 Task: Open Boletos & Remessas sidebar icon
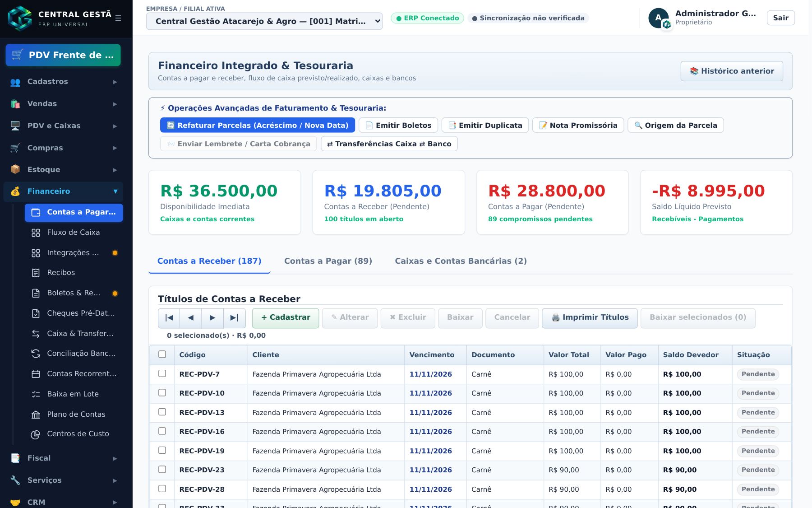(x=36, y=293)
